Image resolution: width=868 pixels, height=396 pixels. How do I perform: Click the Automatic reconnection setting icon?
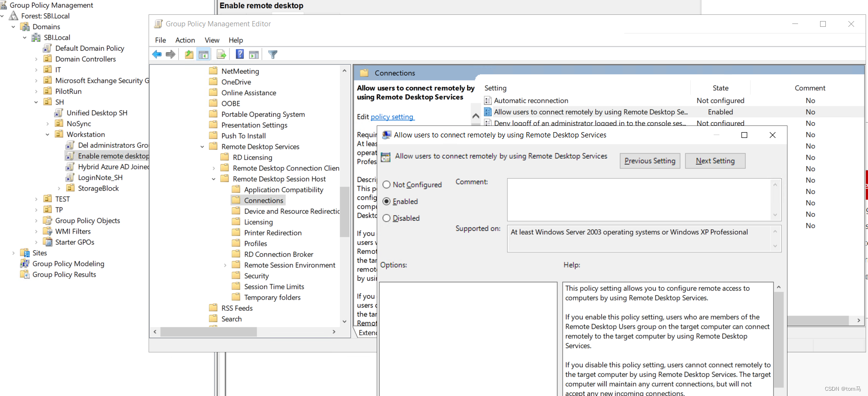(488, 101)
